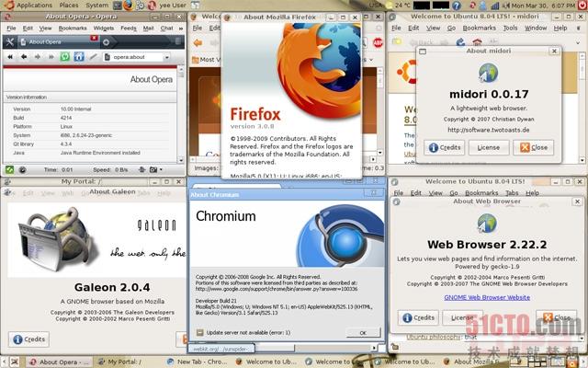588x368 pixels.
Task: Close About midori with Close button
Action: [533, 147]
